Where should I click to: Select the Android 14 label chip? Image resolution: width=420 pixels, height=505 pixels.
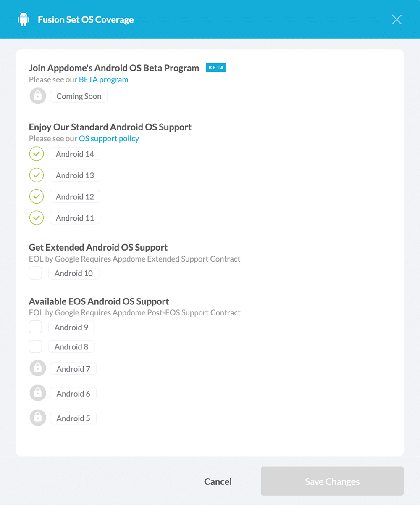coord(74,154)
